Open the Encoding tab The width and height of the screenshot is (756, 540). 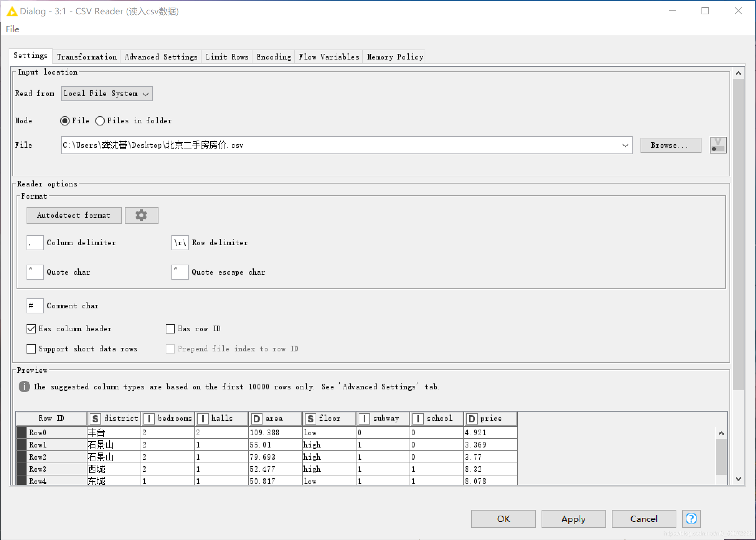[274, 57]
